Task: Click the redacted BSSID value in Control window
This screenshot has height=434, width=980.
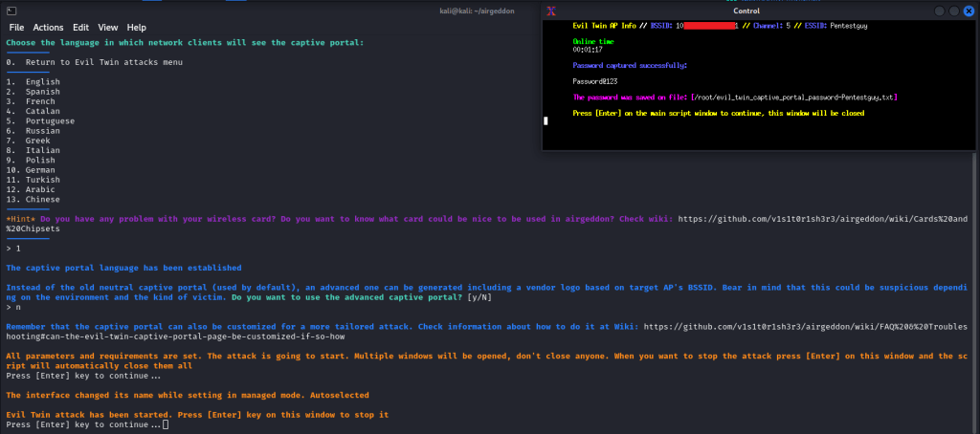Action: (x=709, y=26)
